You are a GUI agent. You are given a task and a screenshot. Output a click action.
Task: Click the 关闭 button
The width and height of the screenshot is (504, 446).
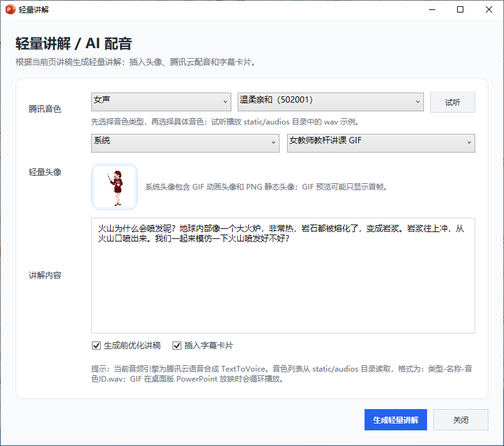(x=461, y=420)
